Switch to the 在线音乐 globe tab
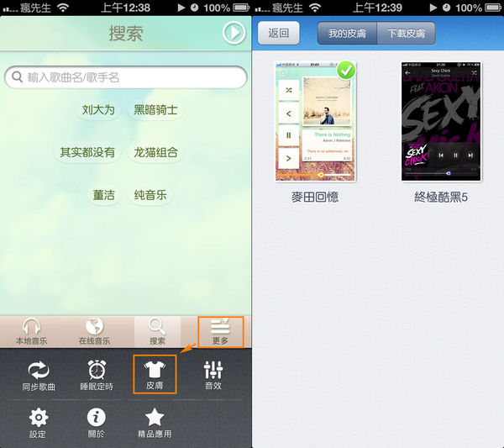The image size is (504, 448). coord(94,332)
